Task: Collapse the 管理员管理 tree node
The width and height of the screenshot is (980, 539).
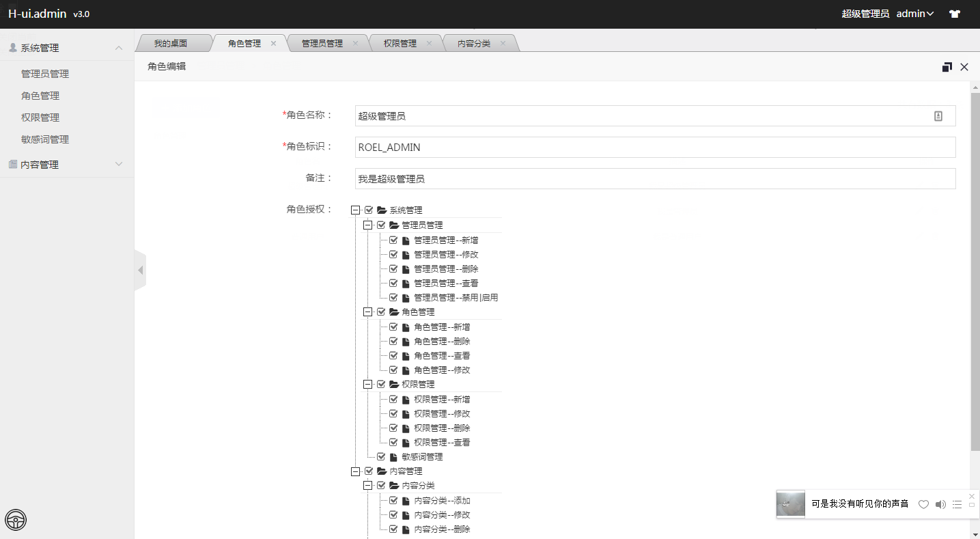Action: coord(367,225)
